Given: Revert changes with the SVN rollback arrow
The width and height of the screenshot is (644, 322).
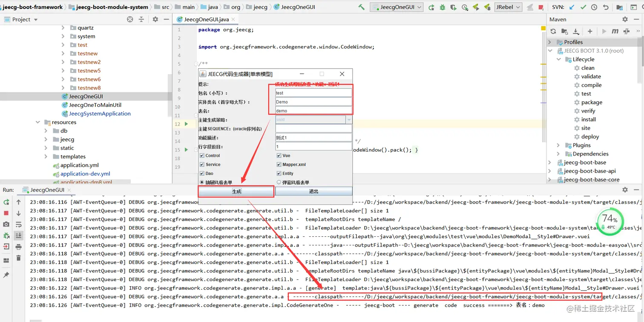Looking at the screenshot, I should [x=605, y=7].
